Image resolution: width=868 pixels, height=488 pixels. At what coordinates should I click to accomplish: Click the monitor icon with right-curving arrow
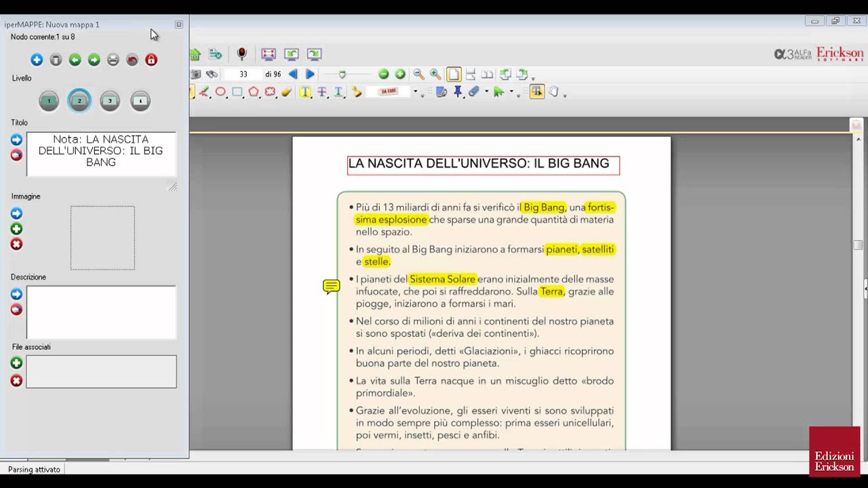coord(314,54)
